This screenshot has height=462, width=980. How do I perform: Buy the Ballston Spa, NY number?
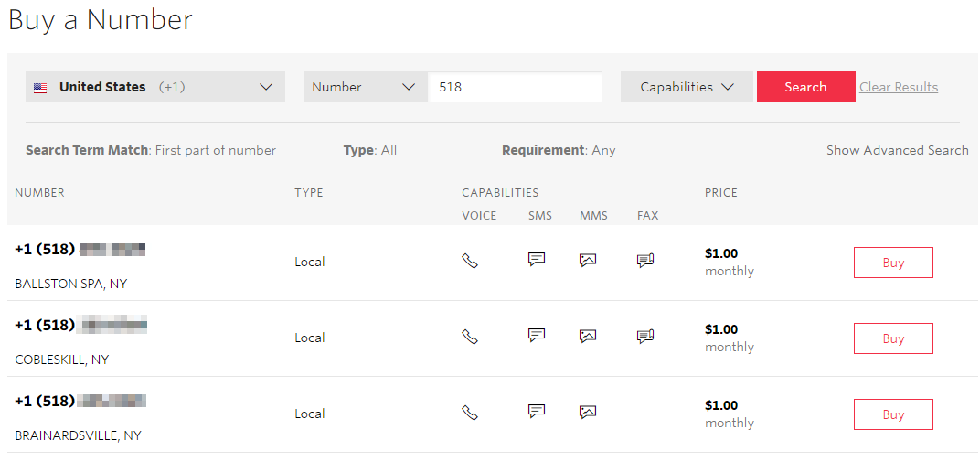point(893,263)
